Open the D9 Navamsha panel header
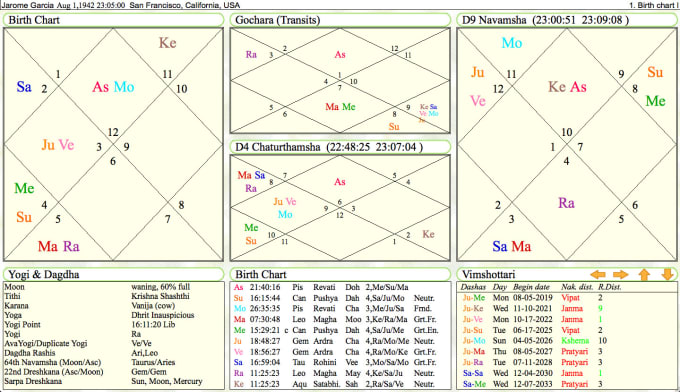This screenshot has height=392, width=680. coord(567,20)
